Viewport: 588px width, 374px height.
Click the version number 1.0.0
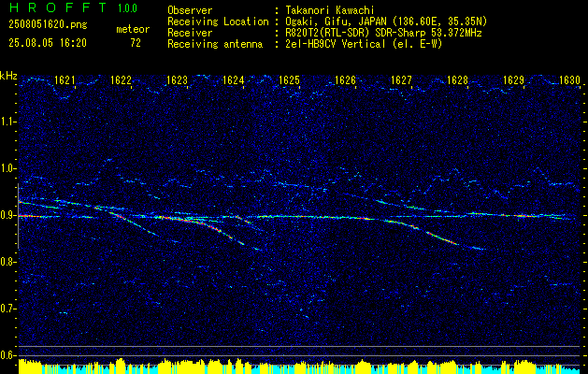coord(127,8)
